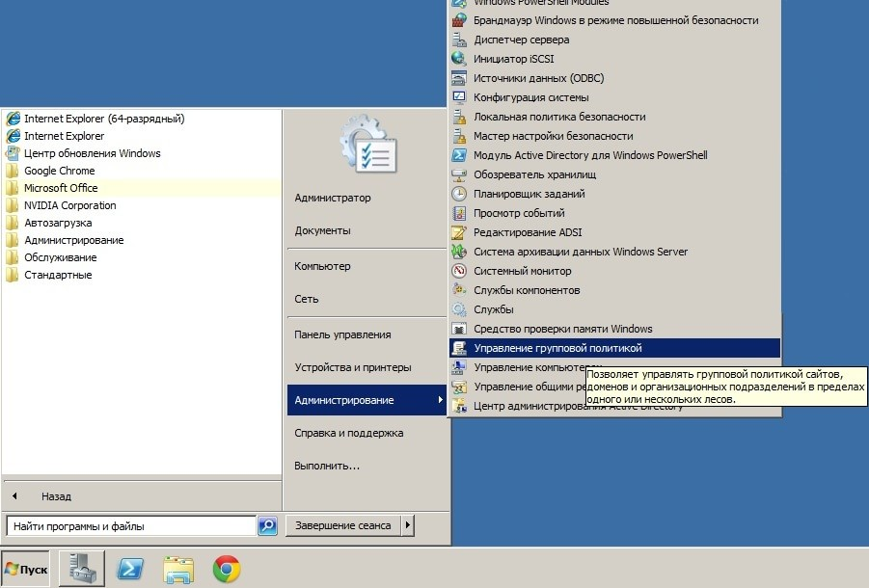This screenshot has width=869, height=588.
Task: Click the Microsoft Office folder icon
Action: point(13,188)
